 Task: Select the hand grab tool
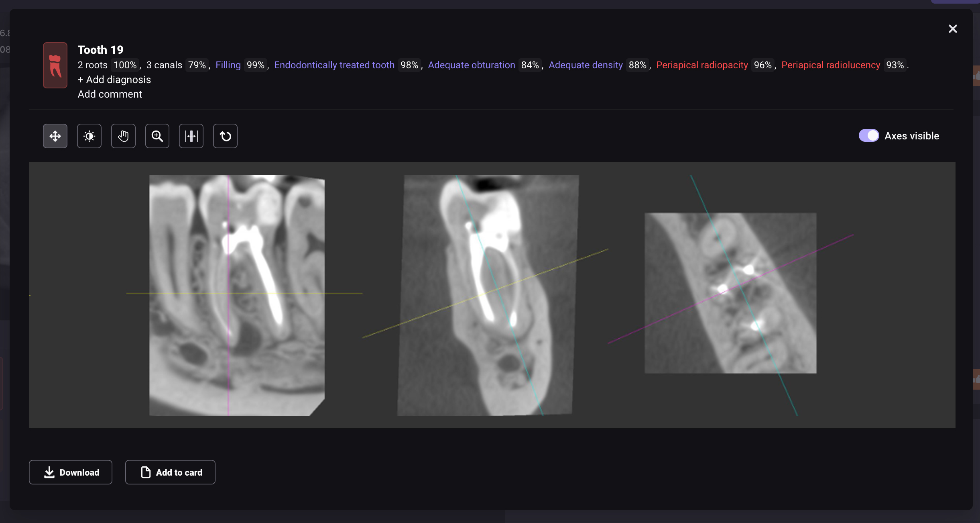click(123, 136)
